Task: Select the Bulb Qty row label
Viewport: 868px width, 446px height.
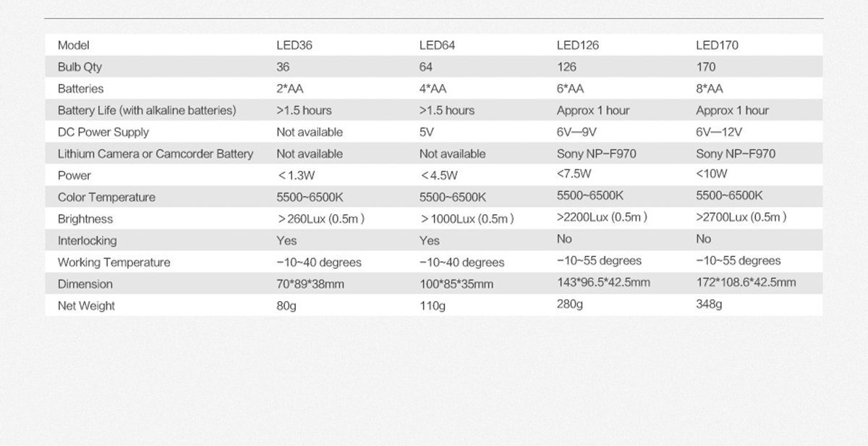Action: click(x=80, y=67)
